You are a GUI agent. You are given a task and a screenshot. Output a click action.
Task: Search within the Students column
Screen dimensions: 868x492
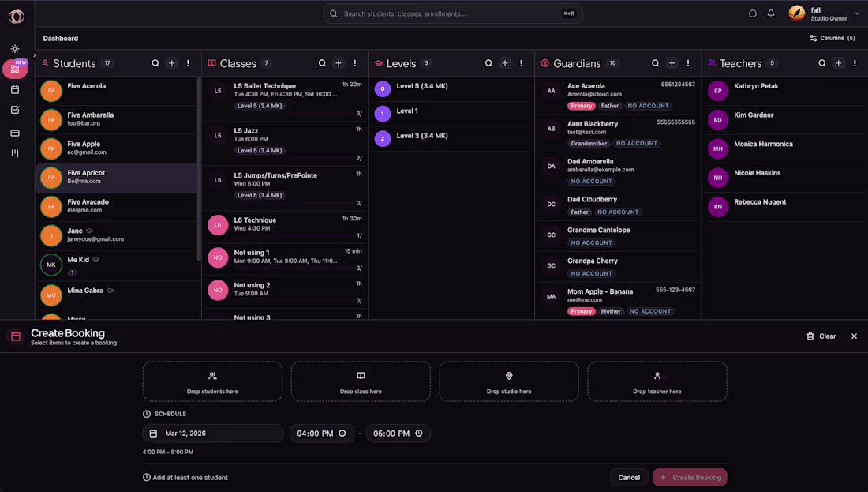pos(155,63)
